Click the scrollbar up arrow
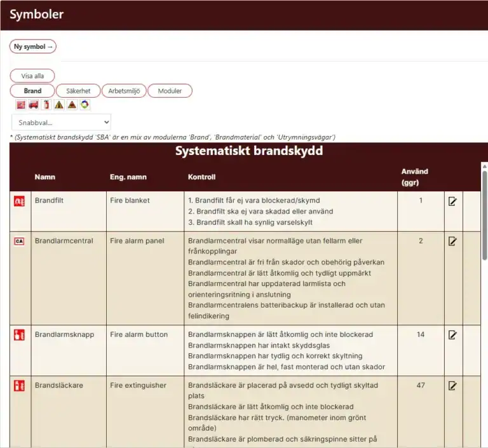 (x=485, y=166)
